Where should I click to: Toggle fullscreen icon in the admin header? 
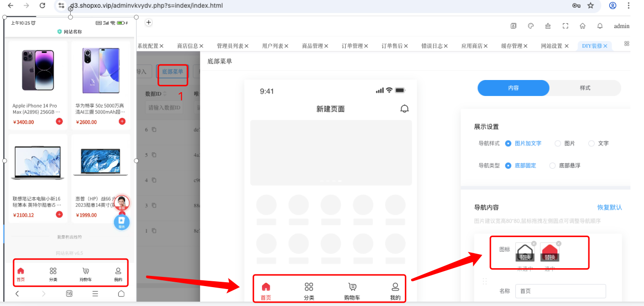tap(565, 26)
